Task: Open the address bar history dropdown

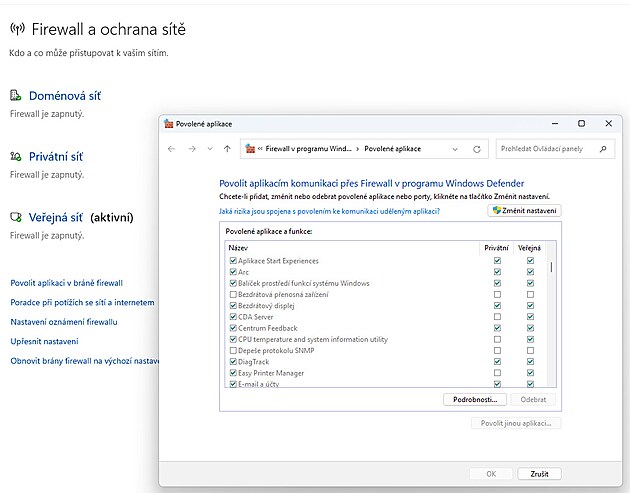Action: pos(455,149)
